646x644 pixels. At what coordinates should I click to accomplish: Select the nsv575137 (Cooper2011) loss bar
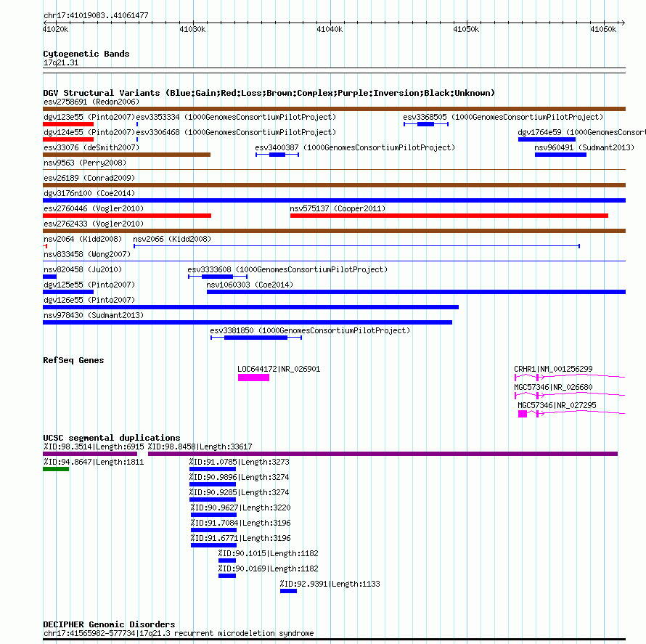pos(449,216)
